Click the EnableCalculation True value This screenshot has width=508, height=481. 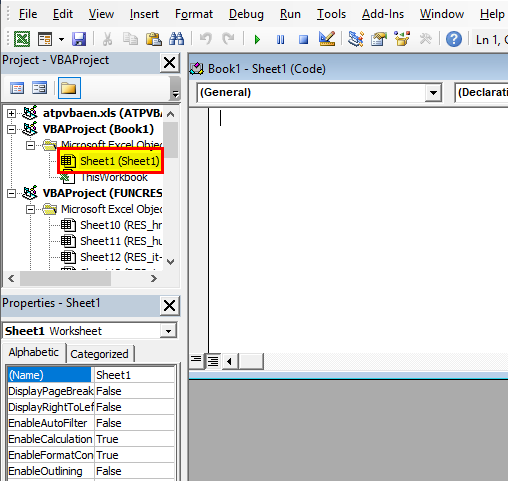(134, 439)
